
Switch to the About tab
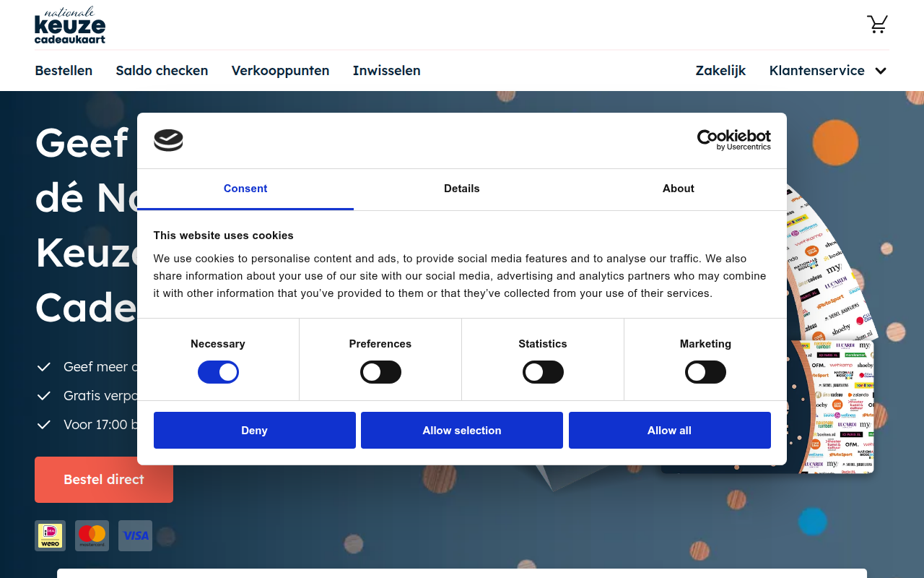click(679, 189)
